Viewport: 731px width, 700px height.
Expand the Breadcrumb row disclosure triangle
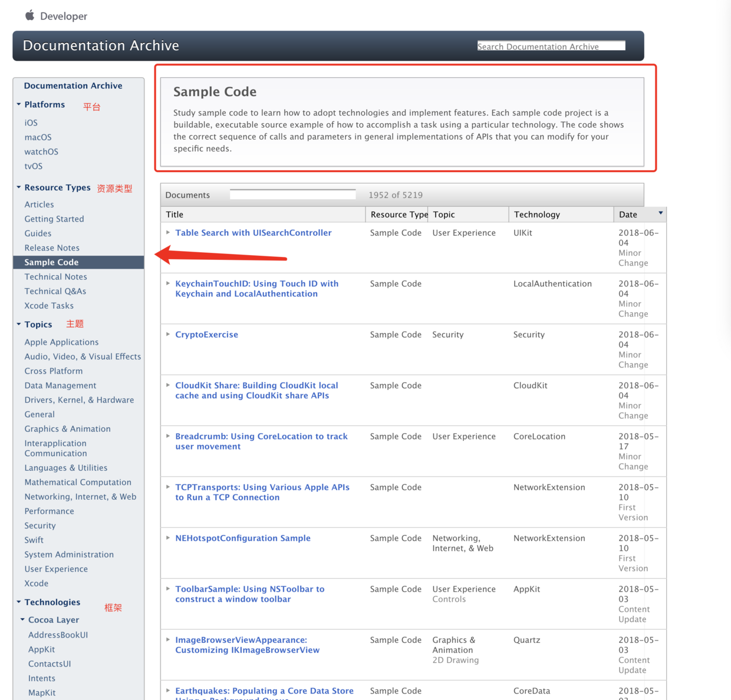pos(168,436)
